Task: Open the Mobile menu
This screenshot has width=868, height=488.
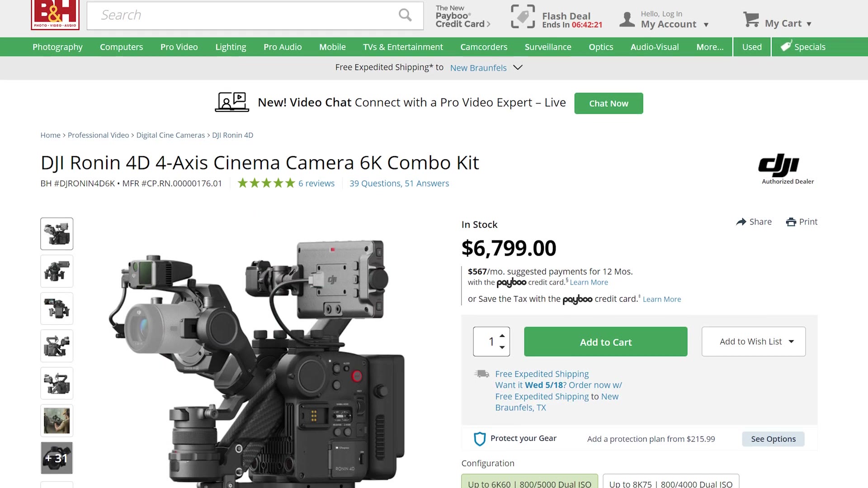Action: coord(332,47)
